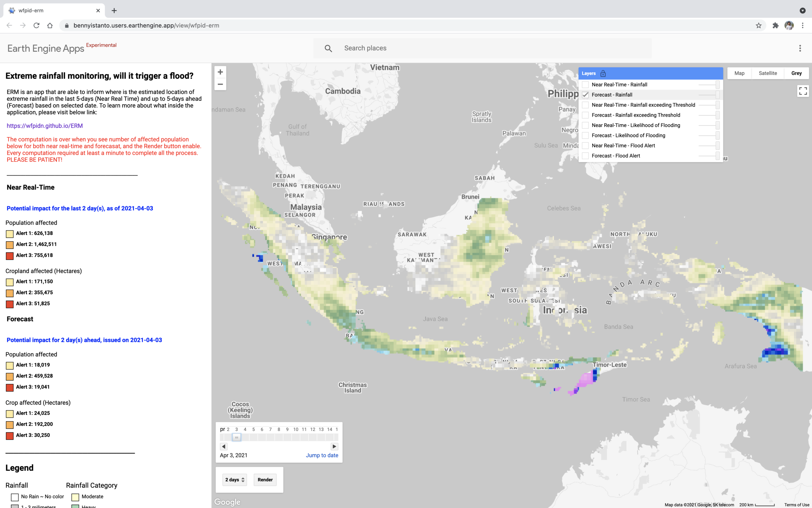Bookmark this page with the star icon
Viewport: 812px width, 508px height.
(759, 26)
